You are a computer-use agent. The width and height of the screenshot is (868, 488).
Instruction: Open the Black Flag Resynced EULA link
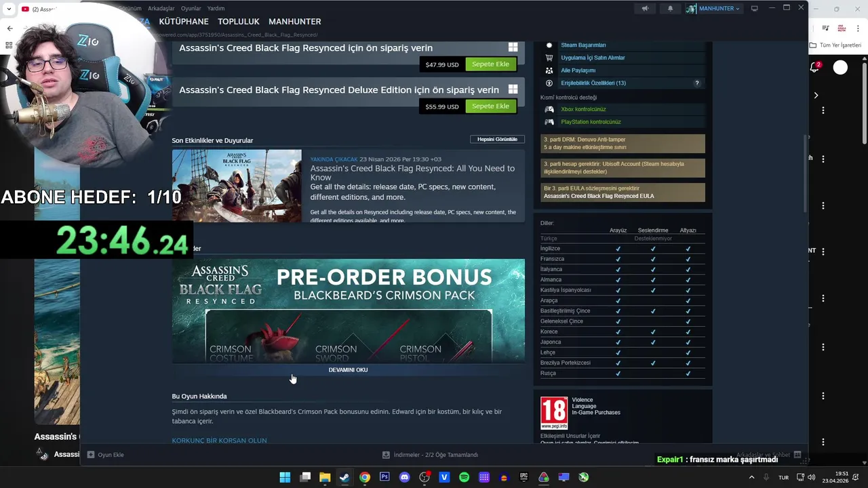(599, 196)
